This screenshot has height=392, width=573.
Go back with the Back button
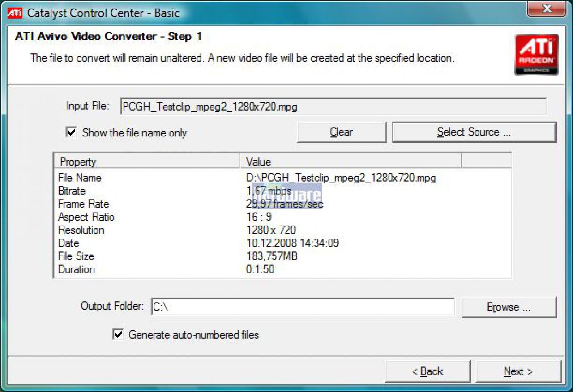pyautogui.click(x=428, y=371)
